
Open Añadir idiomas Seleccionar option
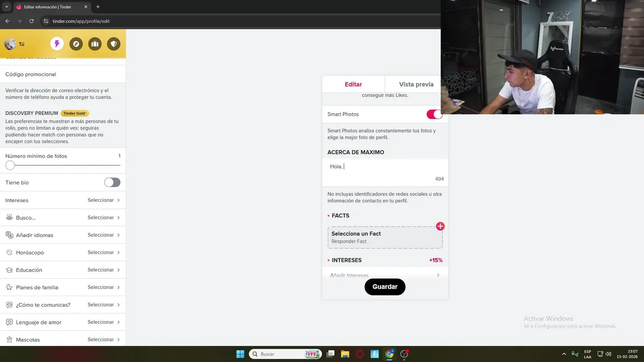[x=104, y=235]
